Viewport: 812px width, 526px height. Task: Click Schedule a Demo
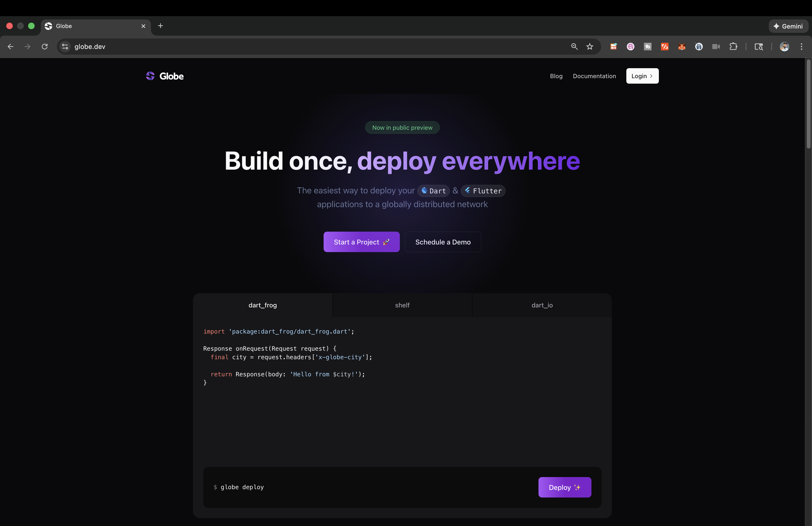pos(443,242)
